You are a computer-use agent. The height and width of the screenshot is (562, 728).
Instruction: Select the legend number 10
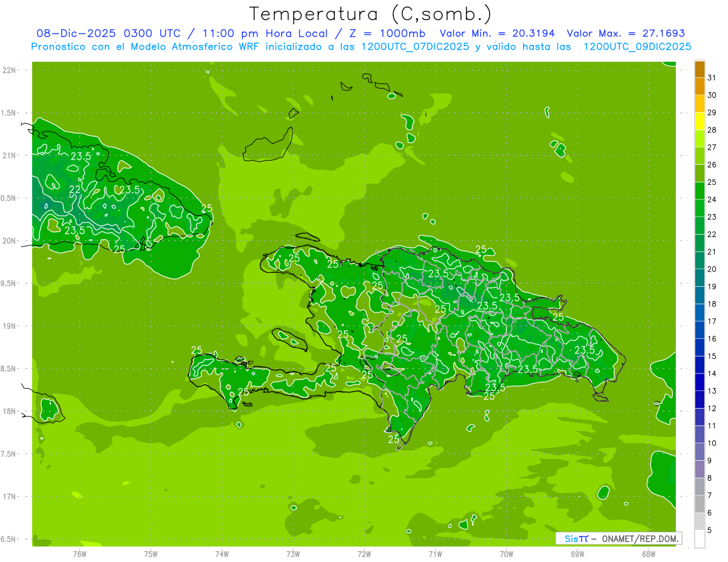pyautogui.click(x=712, y=443)
